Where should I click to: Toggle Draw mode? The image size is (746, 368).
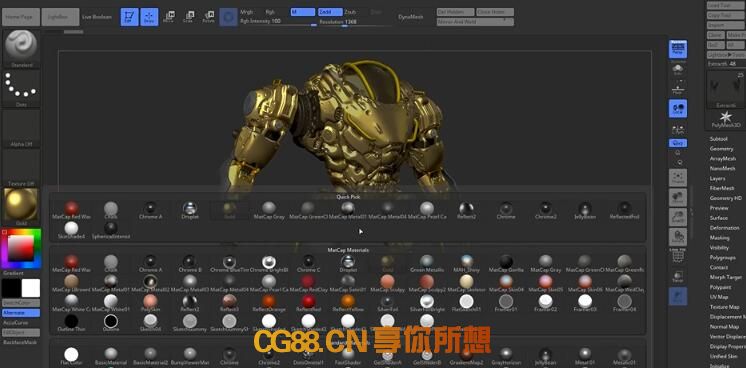click(149, 17)
